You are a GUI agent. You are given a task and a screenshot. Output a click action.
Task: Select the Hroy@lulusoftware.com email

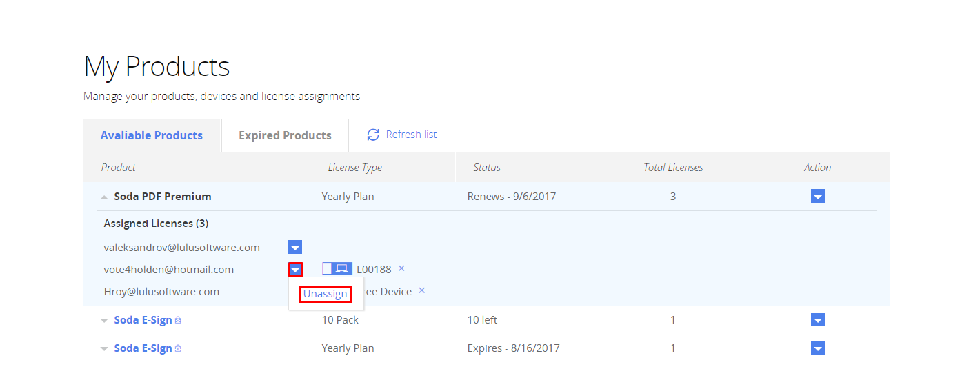[x=161, y=291]
